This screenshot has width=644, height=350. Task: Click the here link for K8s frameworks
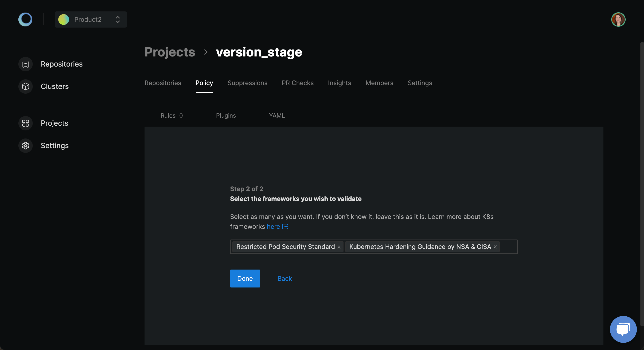click(x=273, y=226)
